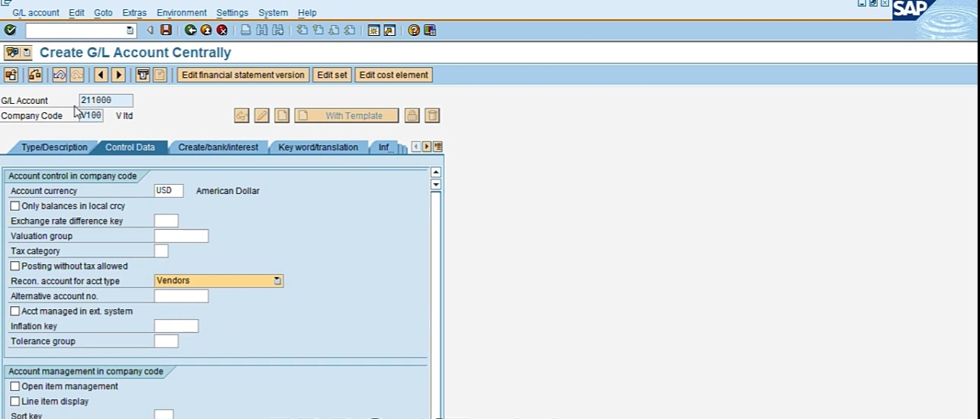980x419 pixels.
Task: Open the System menu
Action: click(x=273, y=13)
